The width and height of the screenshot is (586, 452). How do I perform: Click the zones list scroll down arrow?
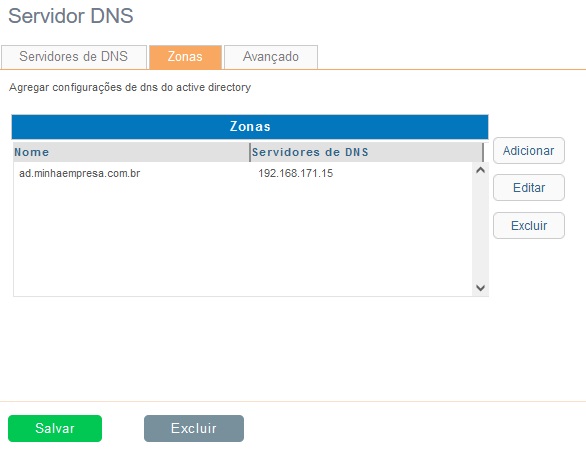tap(481, 288)
